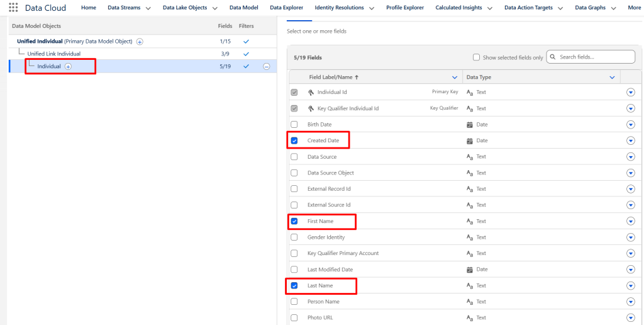This screenshot has width=644, height=325.
Task: Open row actions menu for Photo URL
Action: tap(631, 318)
